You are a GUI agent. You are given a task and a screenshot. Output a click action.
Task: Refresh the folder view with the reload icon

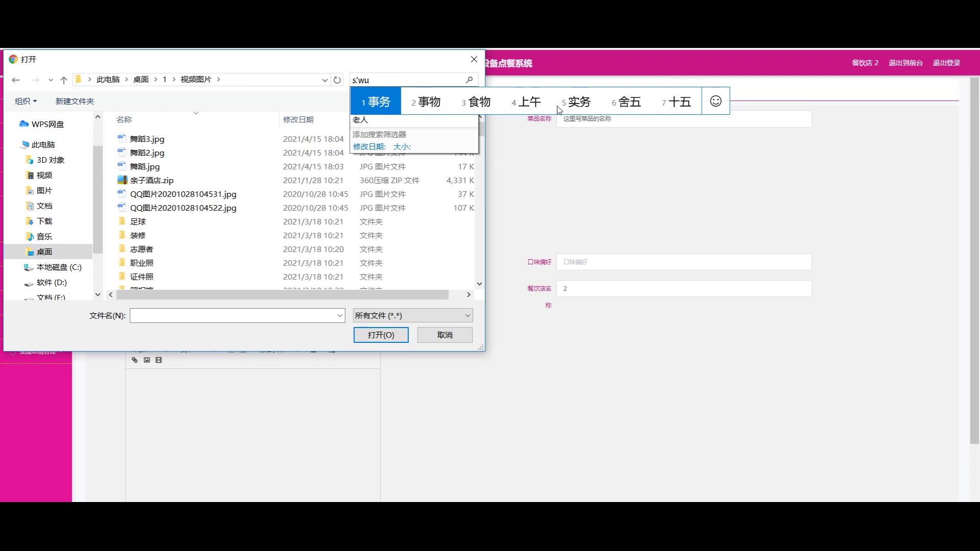337,80
